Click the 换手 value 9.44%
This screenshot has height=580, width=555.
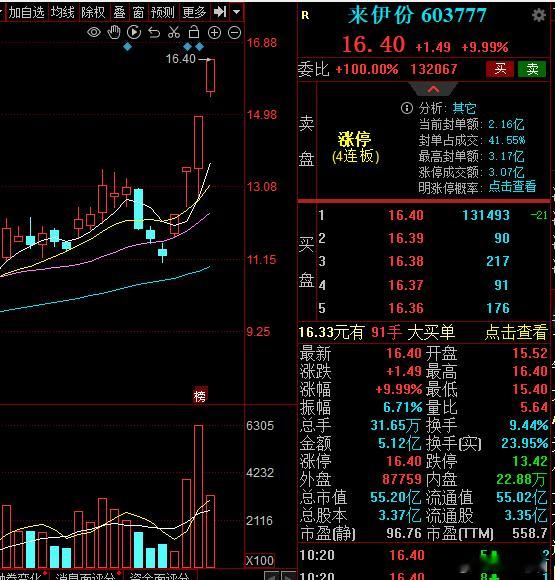point(529,425)
